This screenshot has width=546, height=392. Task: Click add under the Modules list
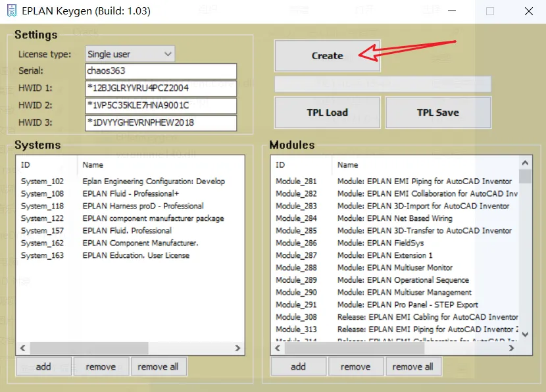click(299, 366)
